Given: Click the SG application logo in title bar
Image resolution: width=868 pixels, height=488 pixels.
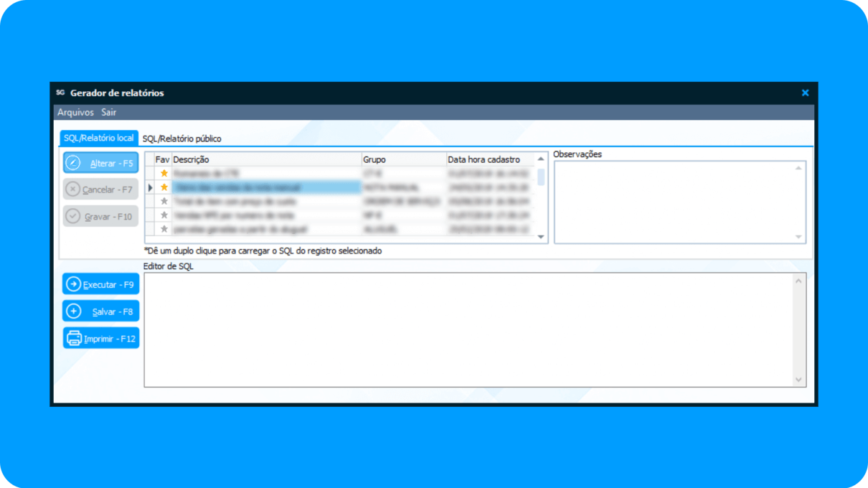Looking at the screenshot, I should pos(60,93).
